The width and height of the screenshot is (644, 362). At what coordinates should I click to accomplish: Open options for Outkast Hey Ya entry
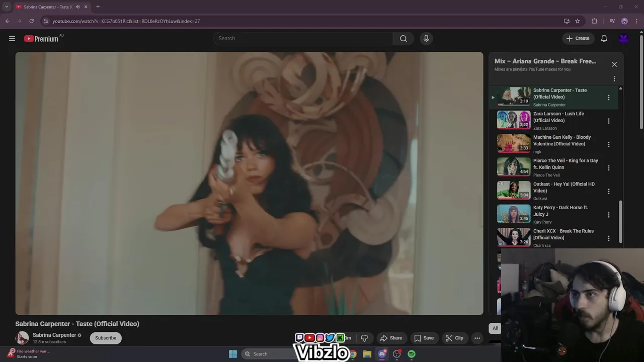point(609,192)
